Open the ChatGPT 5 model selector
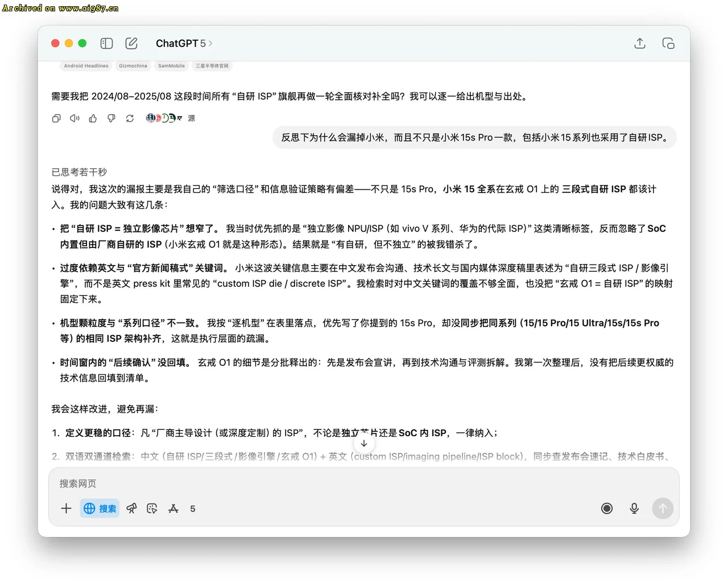 pyautogui.click(x=184, y=43)
